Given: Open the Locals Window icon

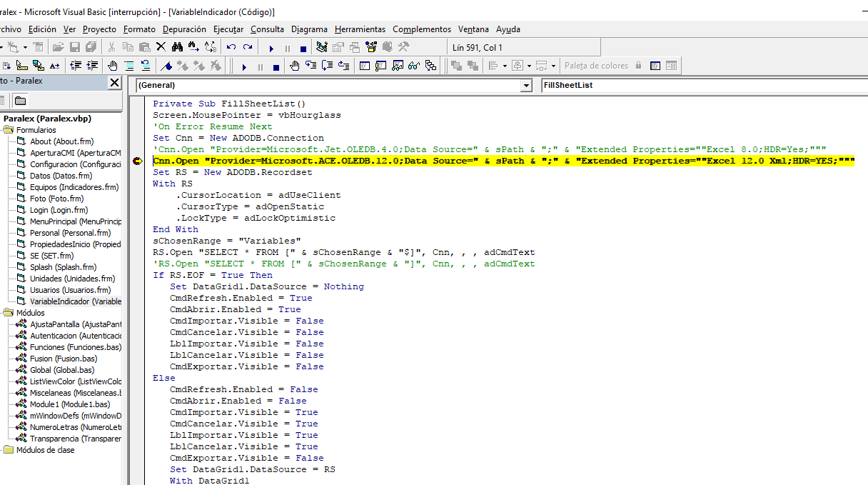Looking at the screenshot, I should [x=363, y=66].
